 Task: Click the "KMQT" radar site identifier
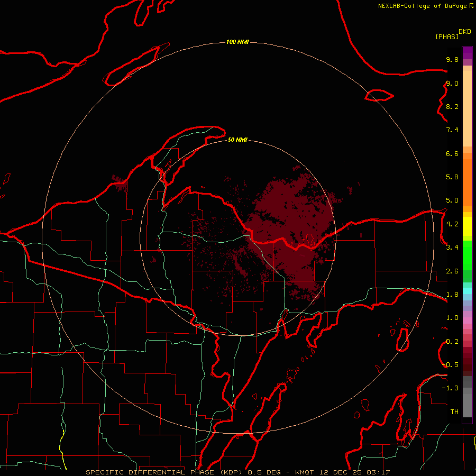pyautogui.click(x=304, y=472)
